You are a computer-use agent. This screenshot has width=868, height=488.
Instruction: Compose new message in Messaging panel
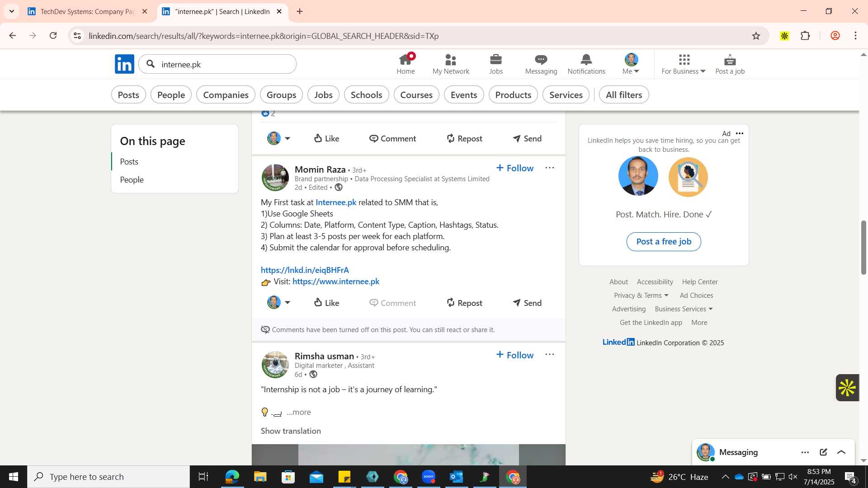click(823, 452)
